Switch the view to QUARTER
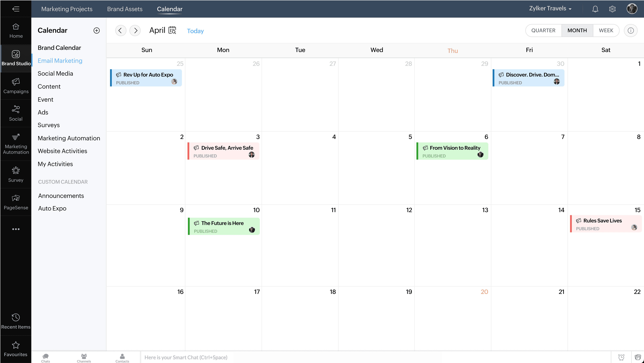Viewport: 644px width, 363px height. (x=543, y=31)
